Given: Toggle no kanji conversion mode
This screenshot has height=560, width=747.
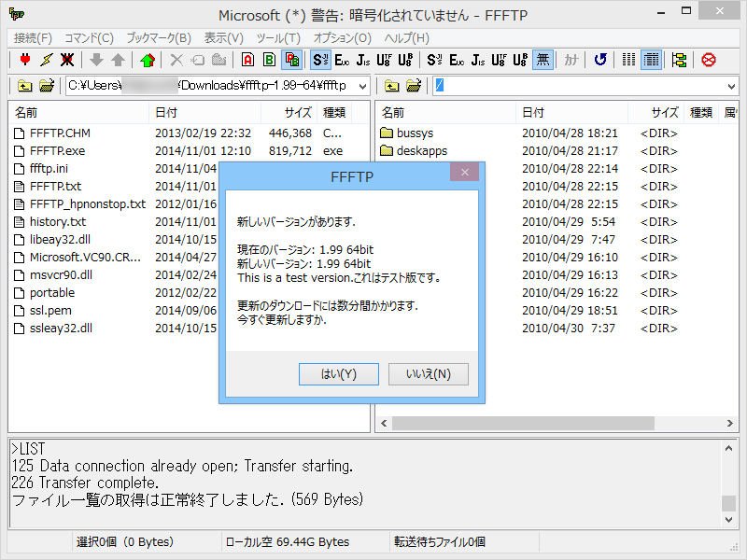Looking at the screenshot, I should pos(542,60).
